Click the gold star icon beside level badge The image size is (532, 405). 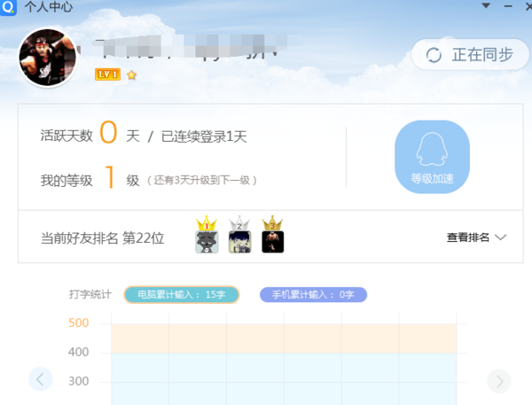pyautogui.click(x=131, y=74)
